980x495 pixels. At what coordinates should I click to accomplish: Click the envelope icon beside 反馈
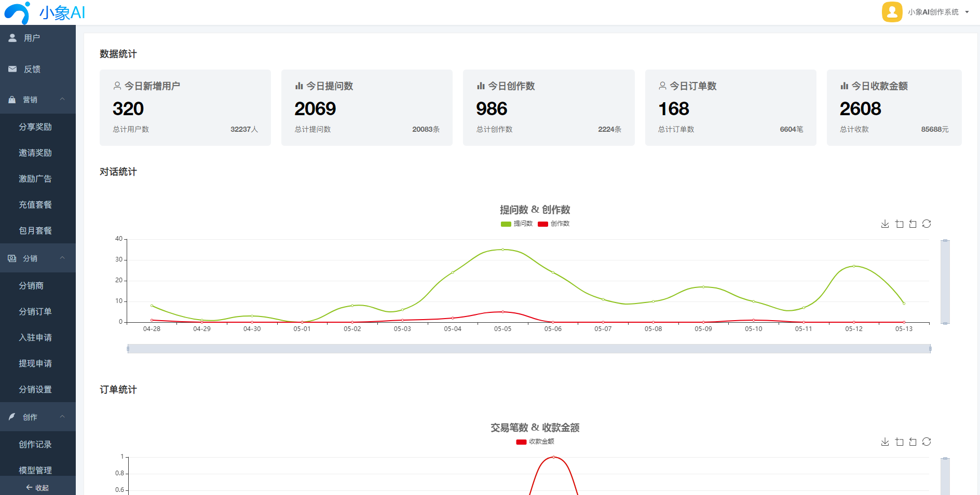(12, 69)
